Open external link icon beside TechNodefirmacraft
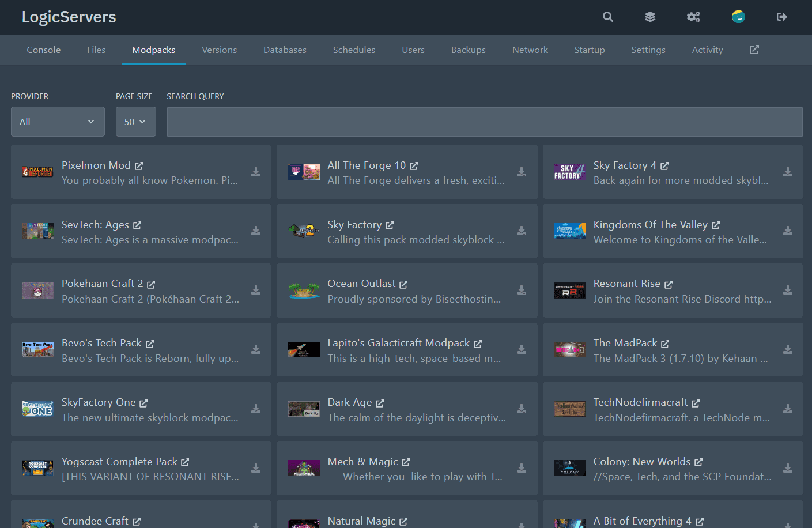The image size is (812, 528). (x=696, y=403)
